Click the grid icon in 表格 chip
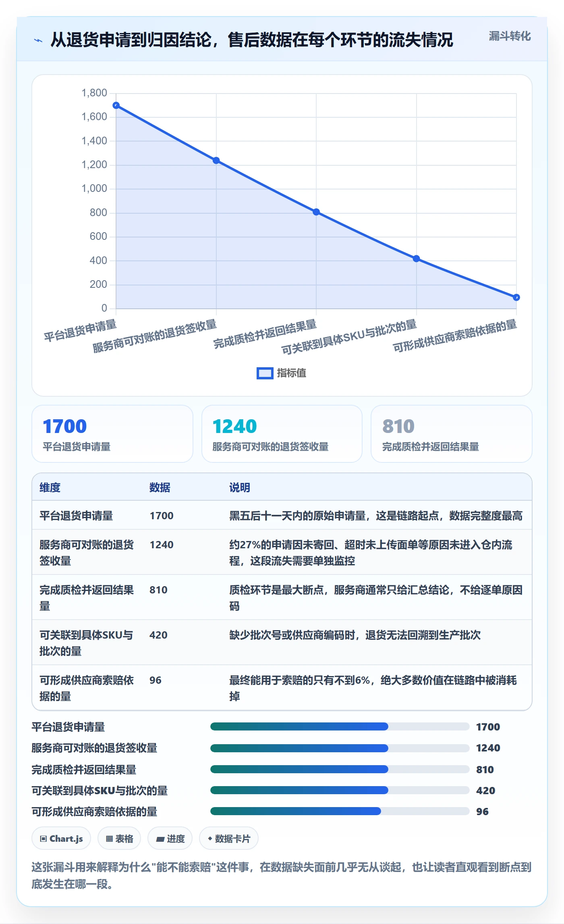 click(109, 839)
